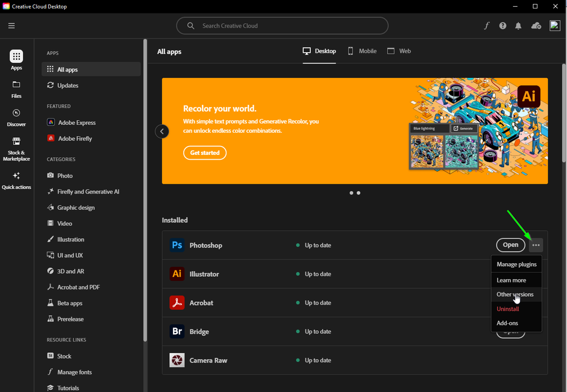
Task: Open the notifications bell icon
Action: 518,26
